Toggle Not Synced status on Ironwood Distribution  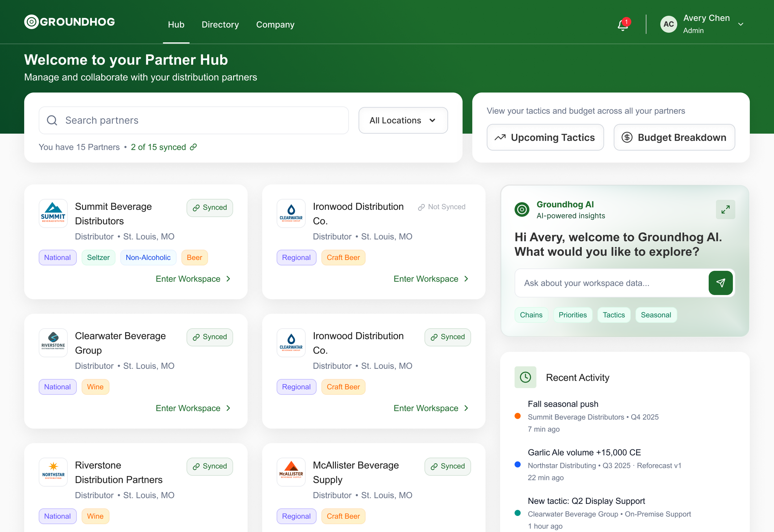[441, 207]
